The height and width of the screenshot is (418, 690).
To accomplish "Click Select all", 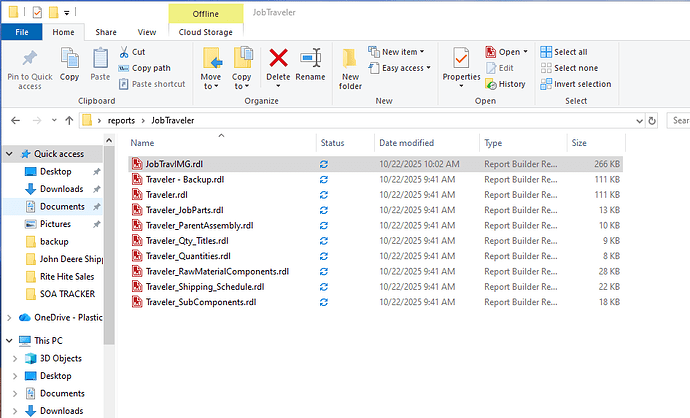I will pyautogui.click(x=564, y=52).
